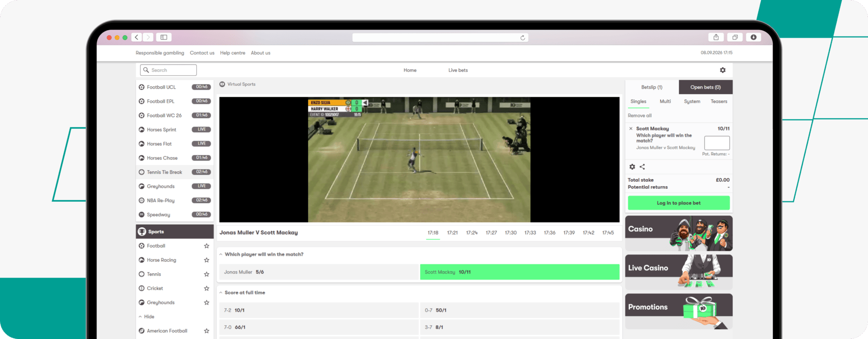Open Help centre link

[232, 53]
